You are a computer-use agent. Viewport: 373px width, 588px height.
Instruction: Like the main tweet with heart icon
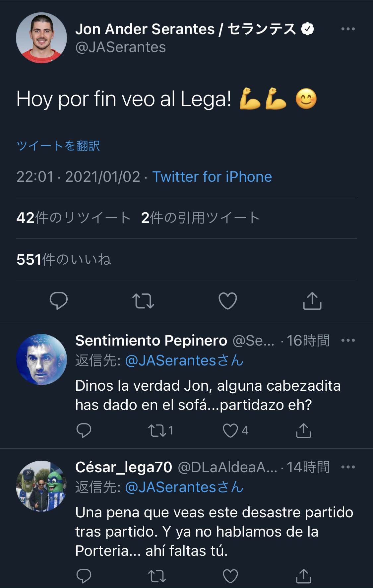pos(228,301)
